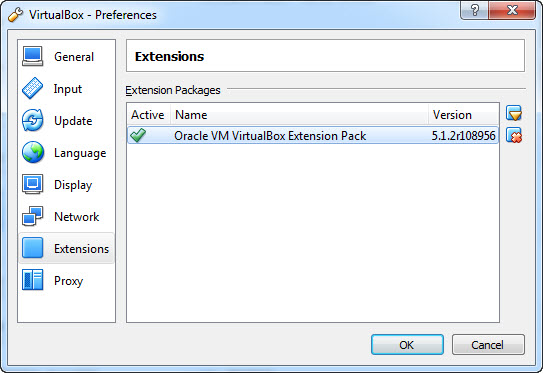The height and width of the screenshot is (373, 543).
Task: Click the Input keyboard icon
Action: pos(33,88)
